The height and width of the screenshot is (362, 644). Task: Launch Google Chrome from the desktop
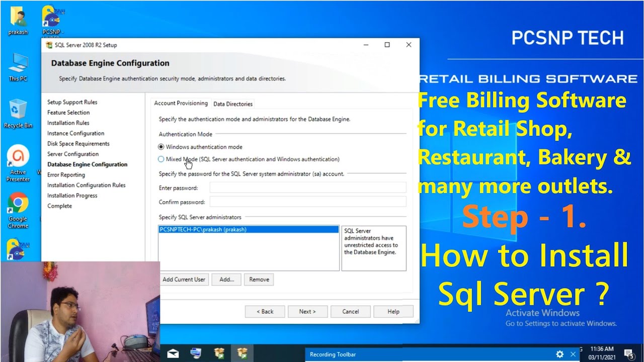point(18,211)
